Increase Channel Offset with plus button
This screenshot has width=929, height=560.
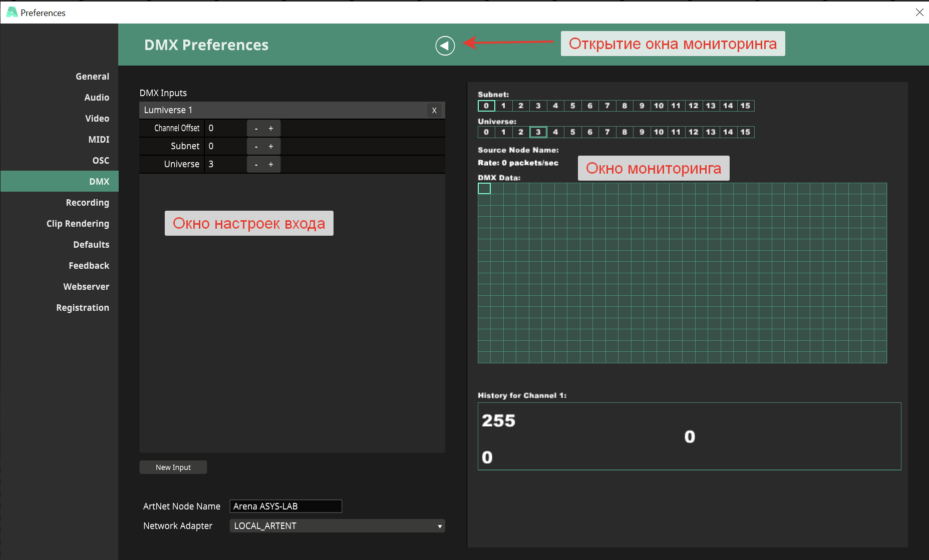coord(271,129)
